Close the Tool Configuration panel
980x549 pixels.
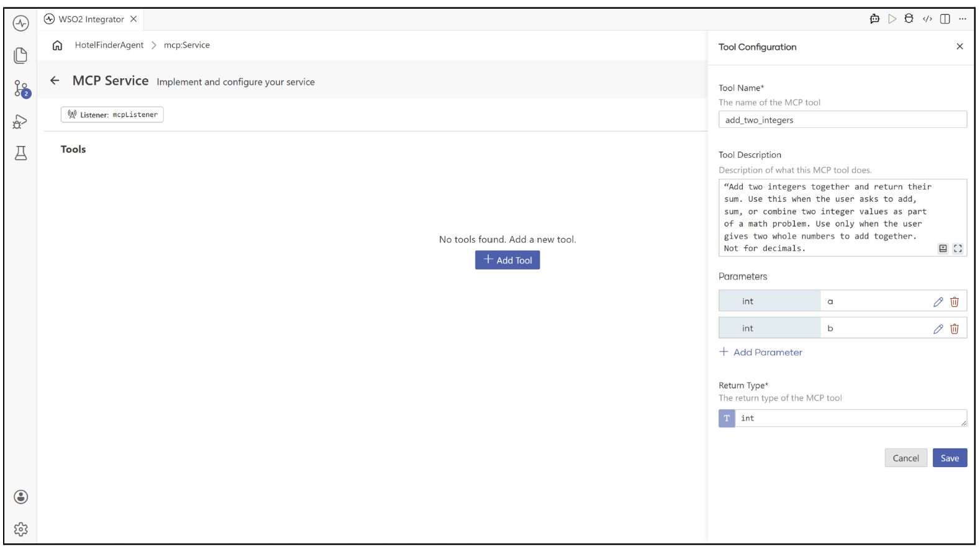[960, 47]
